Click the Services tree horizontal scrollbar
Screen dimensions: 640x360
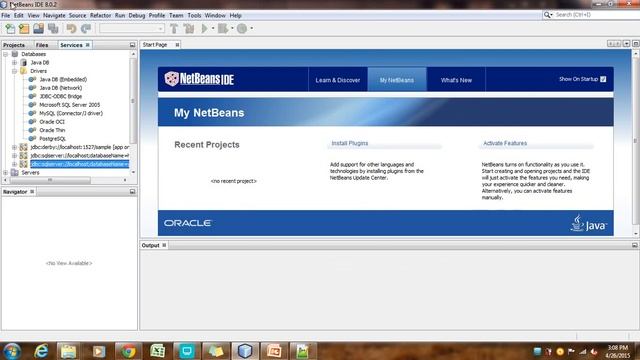coord(49,180)
